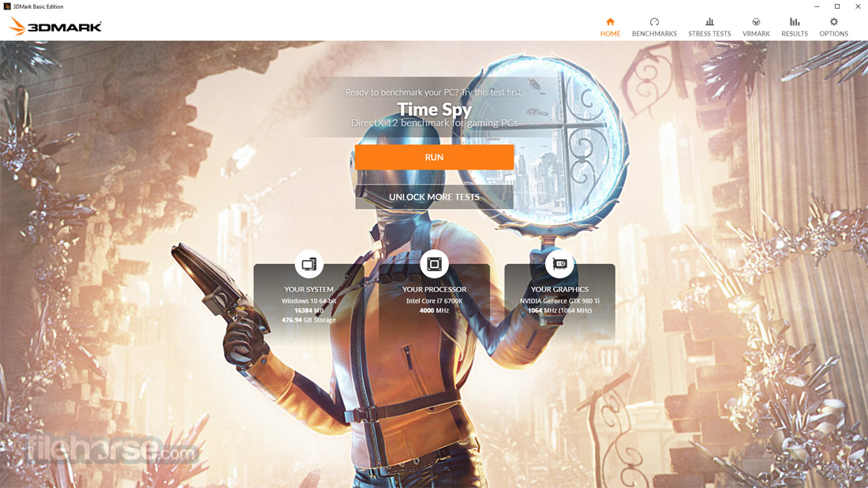The image size is (868, 488).
Task: Open the Home tab icon
Action: 610,21
